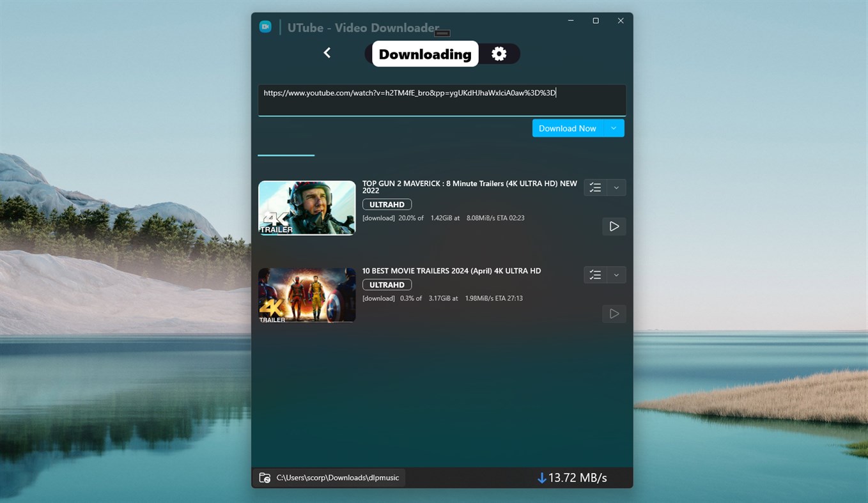Expand the chevron beside Movie Trailers checklist

pos(615,275)
